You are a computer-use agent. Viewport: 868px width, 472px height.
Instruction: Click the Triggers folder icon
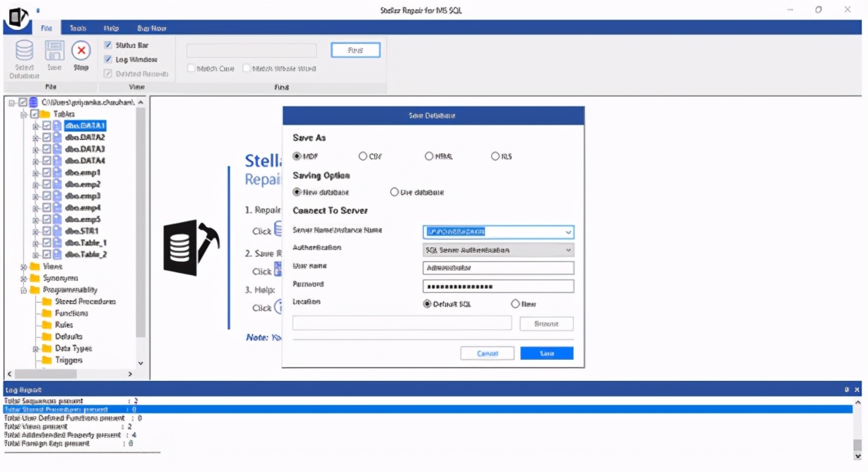point(47,361)
